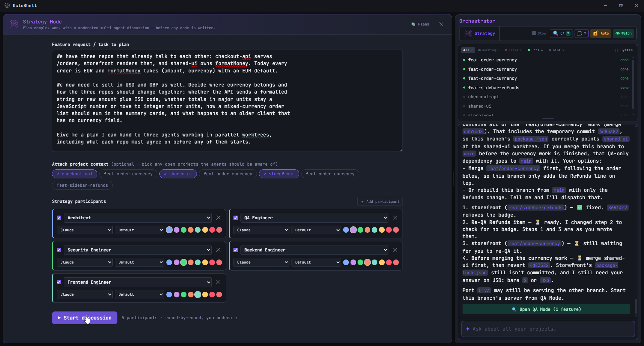Remove the Architect participant
This screenshot has height=346, width=644.
click(218, 218)
